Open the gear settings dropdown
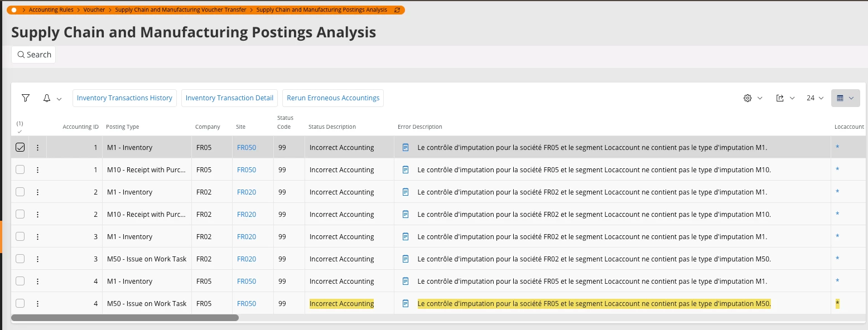 pyautogui.click(x=753, y=98)
